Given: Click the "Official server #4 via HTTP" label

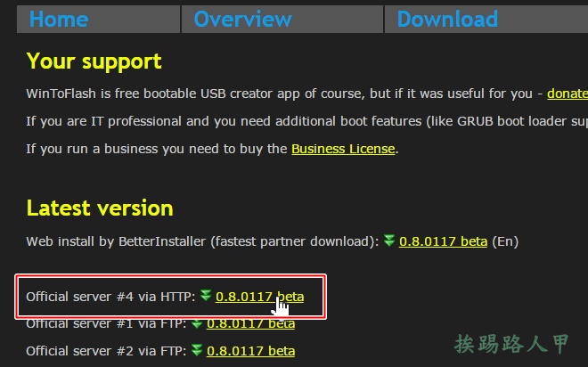Looking at the screenshot, I should click(x=109, y=297).
